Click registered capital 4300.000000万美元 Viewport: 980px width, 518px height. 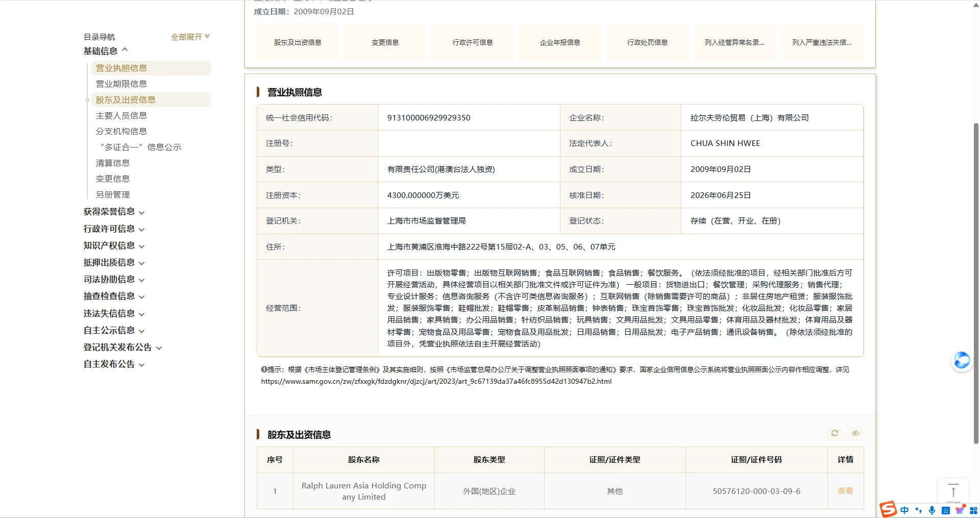423,195
